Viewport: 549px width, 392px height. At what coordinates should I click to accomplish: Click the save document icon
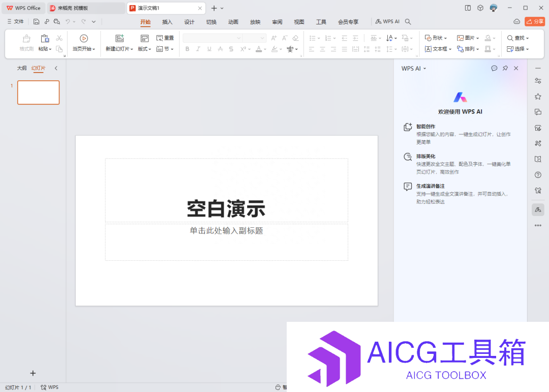pyautogui.click(x=36, y=22)
